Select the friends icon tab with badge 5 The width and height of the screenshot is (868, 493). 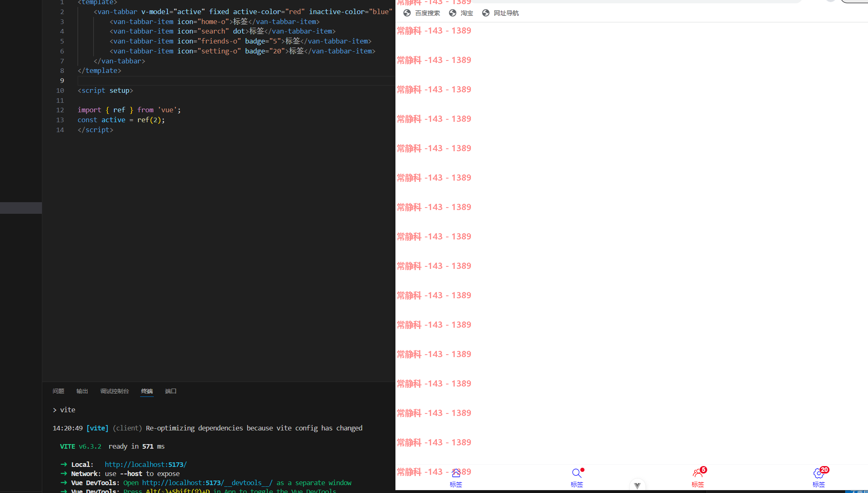pos(698,478)
